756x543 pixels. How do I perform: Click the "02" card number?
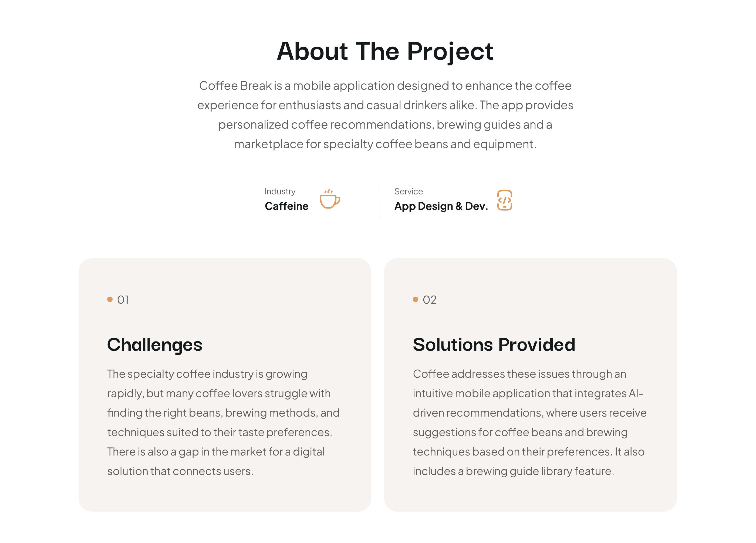pos(429,300)
